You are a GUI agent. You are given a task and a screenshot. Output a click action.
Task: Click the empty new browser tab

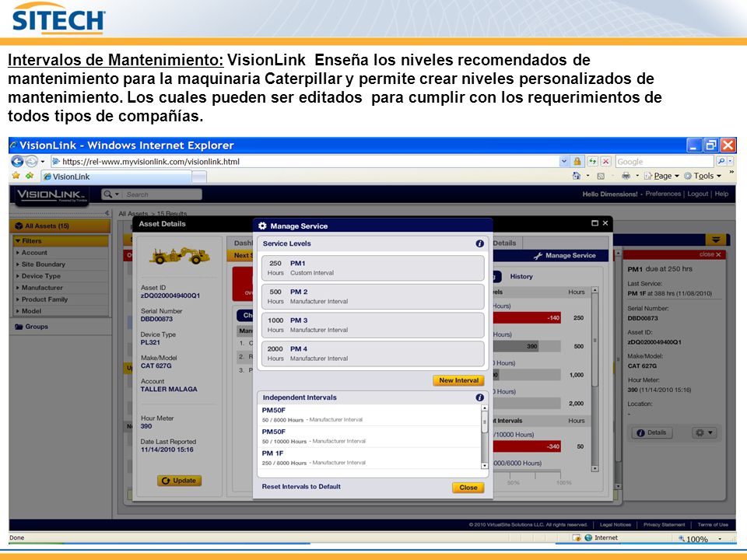(x=199, y=177)
